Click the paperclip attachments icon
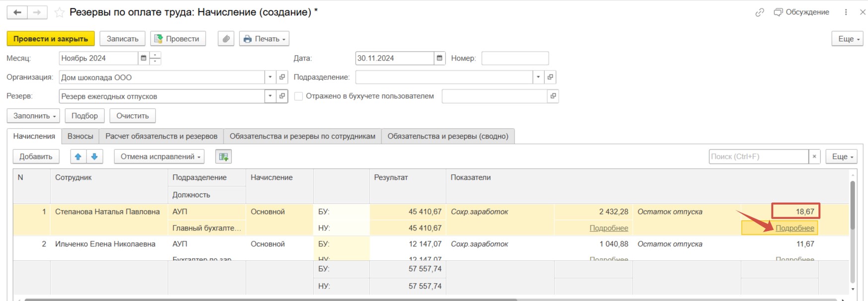The height and width of the screenshot is (301, 868). [226, 39]
